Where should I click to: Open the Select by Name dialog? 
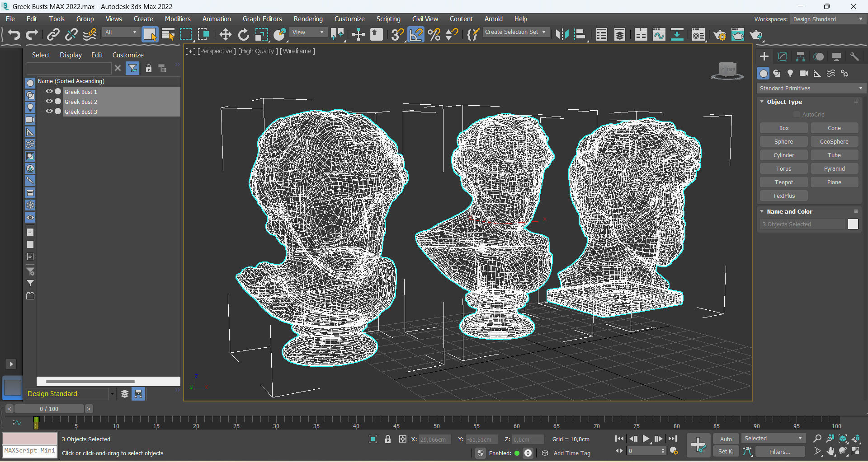point(168,35)
